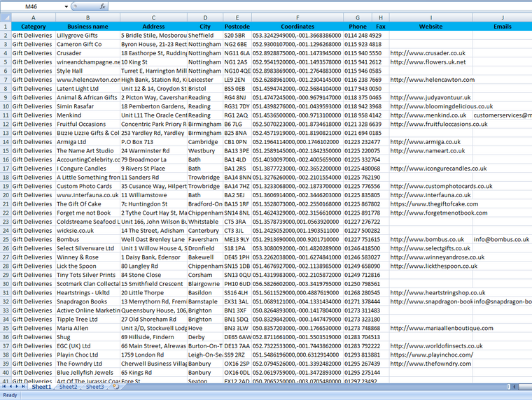The height and width of the screenshot is (400, 532).
Task: Select the Style Hall cell
Action: tap(87, 71)
